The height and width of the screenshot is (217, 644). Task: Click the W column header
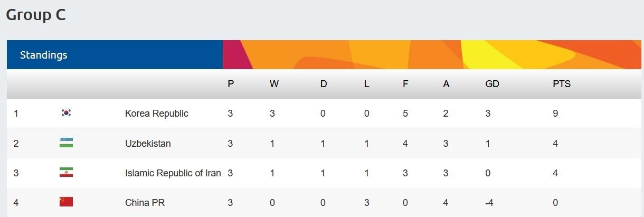coord(274,84)
